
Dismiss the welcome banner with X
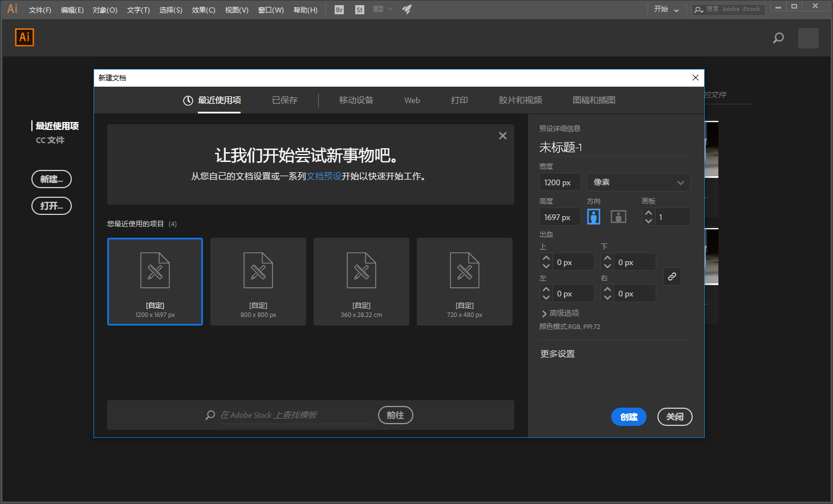click(502, 136)
